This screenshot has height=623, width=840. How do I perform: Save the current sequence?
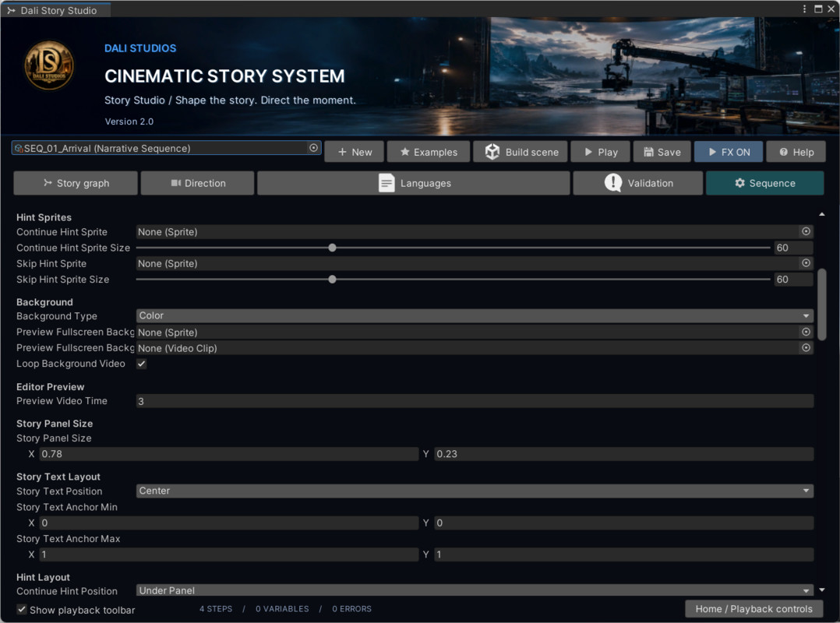662,152
